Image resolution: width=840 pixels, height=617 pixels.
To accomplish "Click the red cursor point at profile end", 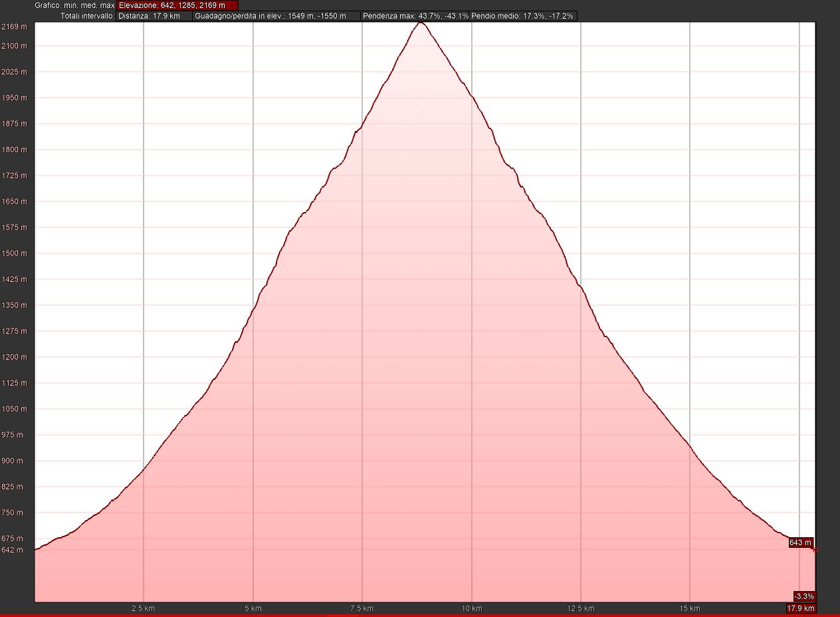I will tap(815, 550).
